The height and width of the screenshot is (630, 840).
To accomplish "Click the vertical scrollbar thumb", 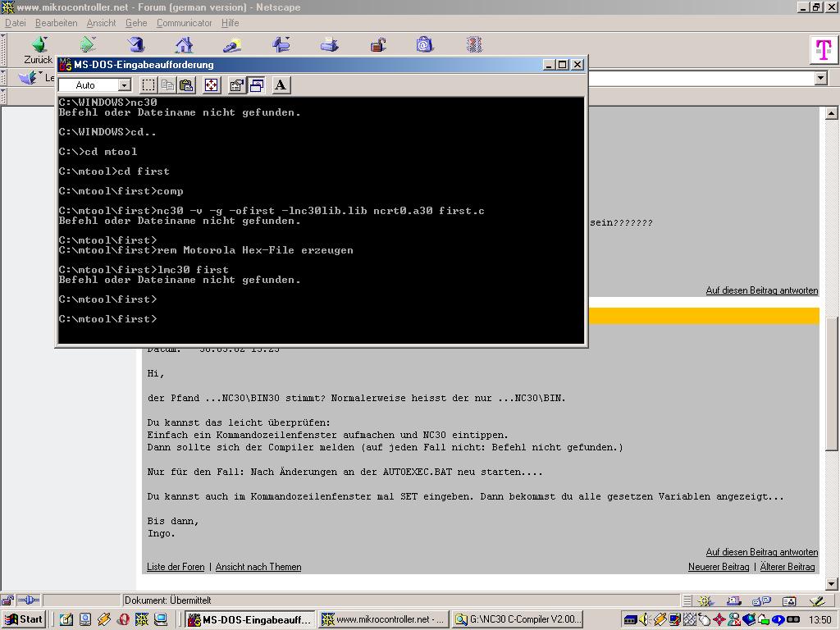I will tap(831, 384).
